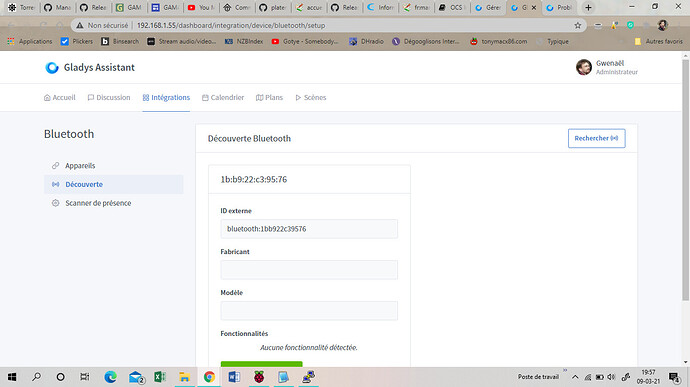Open the tonymacx86.com bookmark

click(498, 41)
